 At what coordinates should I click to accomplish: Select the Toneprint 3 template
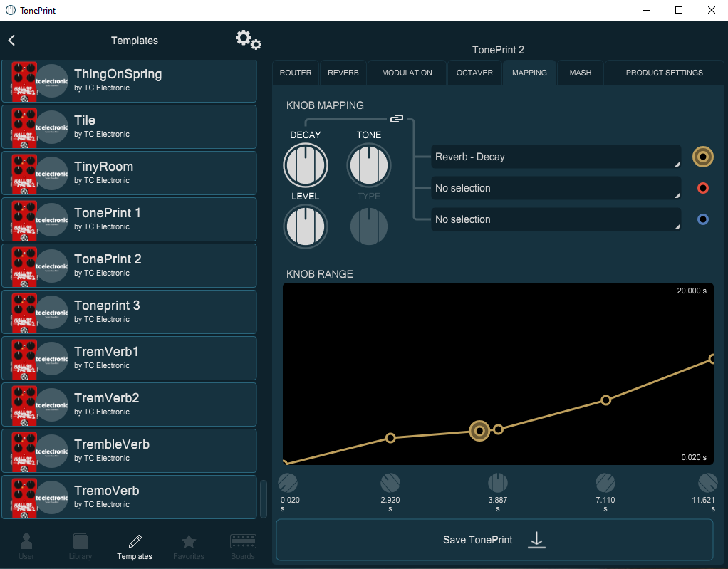pos(129,312)
